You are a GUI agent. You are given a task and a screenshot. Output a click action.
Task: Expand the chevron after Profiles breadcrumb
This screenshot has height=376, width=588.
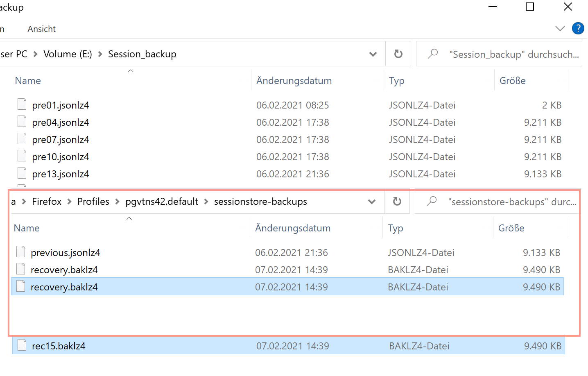118,202
